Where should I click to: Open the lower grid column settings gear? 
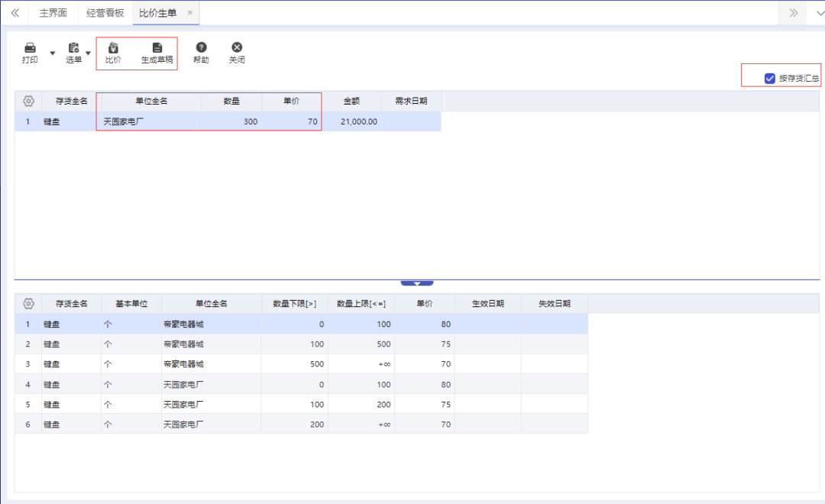[28, 303]
